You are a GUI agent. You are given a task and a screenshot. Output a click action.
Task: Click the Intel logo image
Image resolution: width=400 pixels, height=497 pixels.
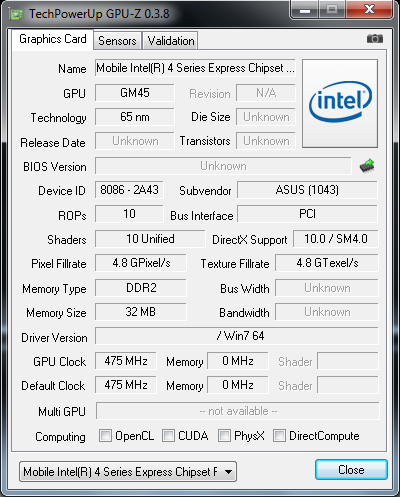click(x=340, y=103)
